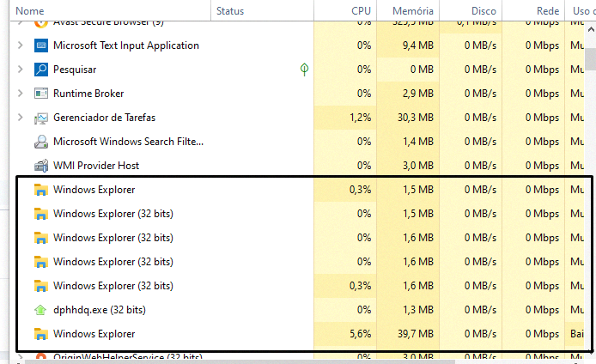Click the 2,9 MB memory value
596x364 pixels.
[x=418, y=94]
